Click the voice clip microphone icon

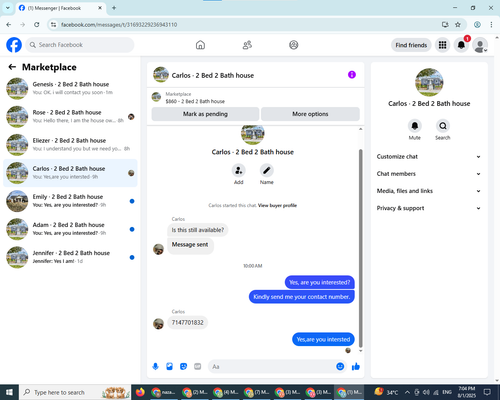coord(155,367)
